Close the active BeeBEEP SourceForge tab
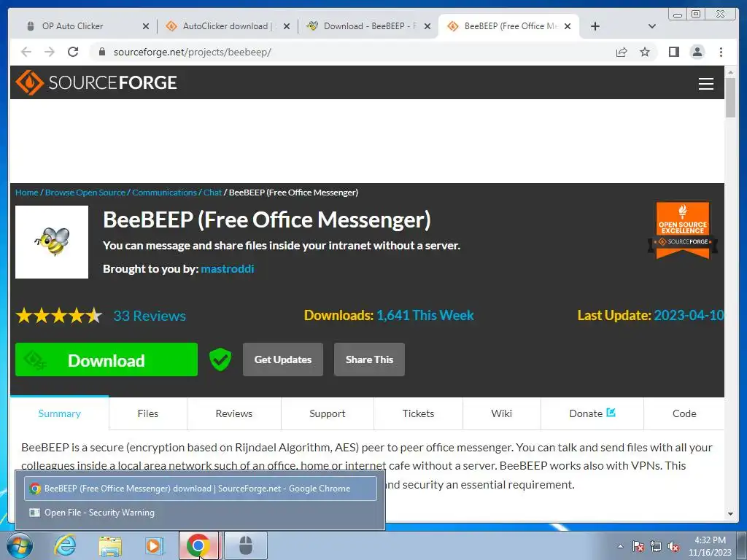747x560 pixels. [568, 26]
